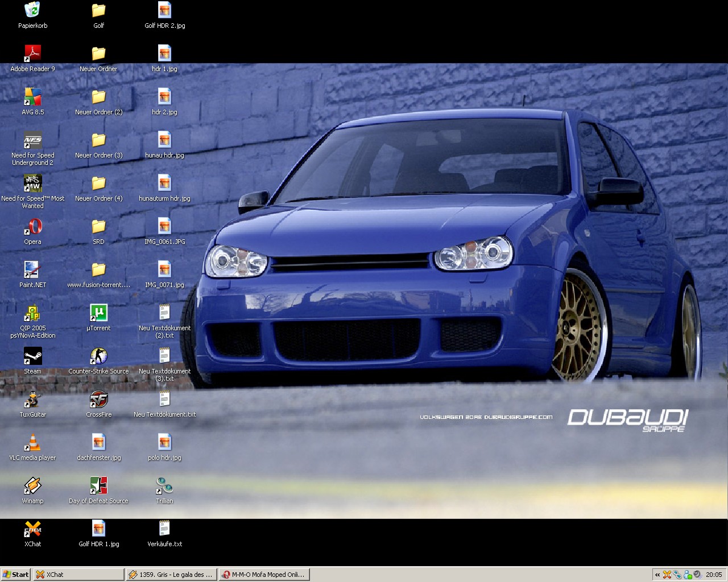Viewport: 728px width, 582px height.
Task: Click the AVG 8.5 desktop icon
Action: tap(32, 97)
